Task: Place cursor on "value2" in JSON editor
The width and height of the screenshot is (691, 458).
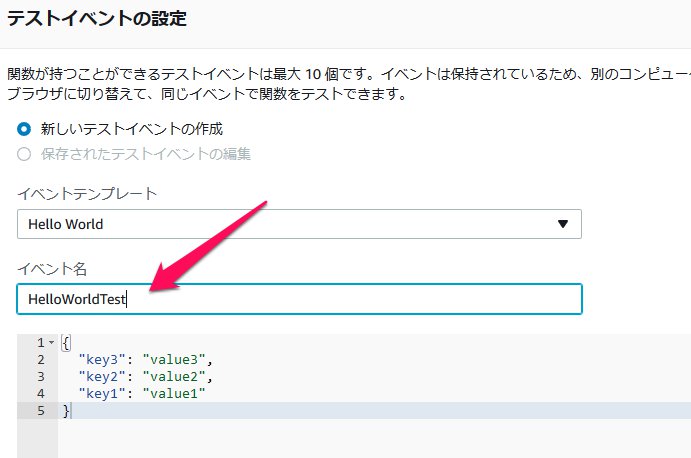Action: click(x=176, y=377)
